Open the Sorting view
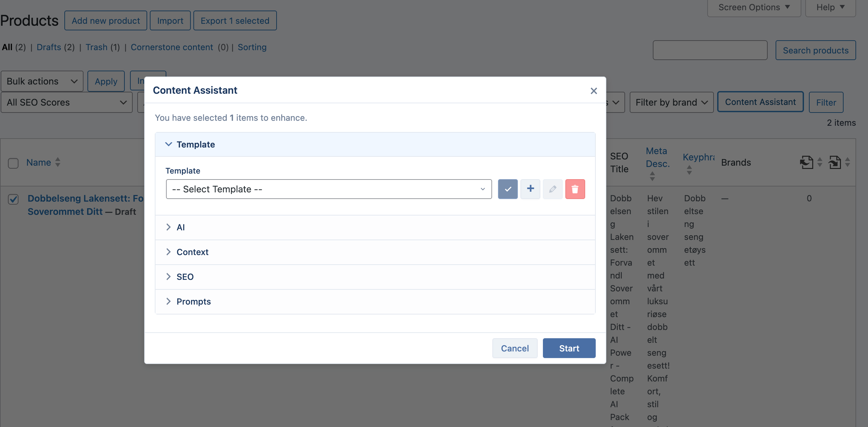The width and height of the screenshot is (868, 427). [x=252, y=47]
